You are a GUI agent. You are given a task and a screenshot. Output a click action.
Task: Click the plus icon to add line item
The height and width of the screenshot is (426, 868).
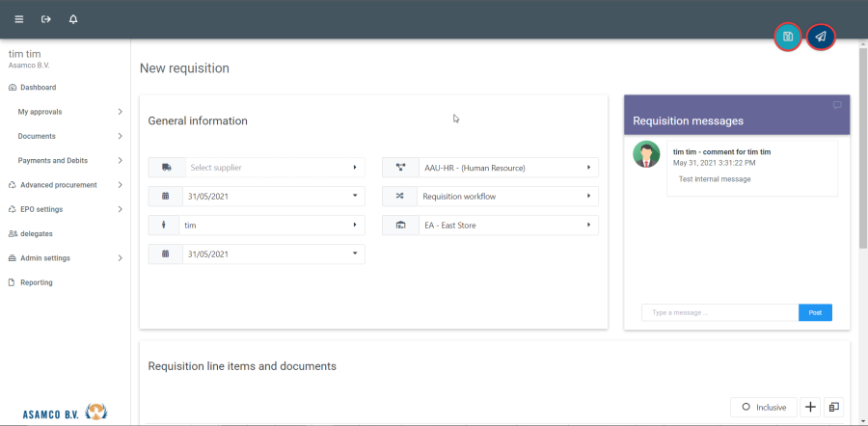(x=810, y=407)
